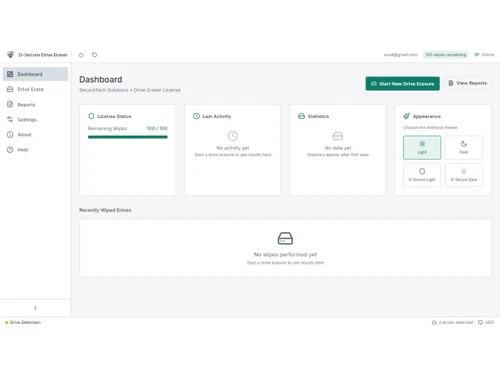The height and width of the screenshot is (375, 500).
Task: Open Drive Erase in the sidebar
Action: [x=35, y=89]
